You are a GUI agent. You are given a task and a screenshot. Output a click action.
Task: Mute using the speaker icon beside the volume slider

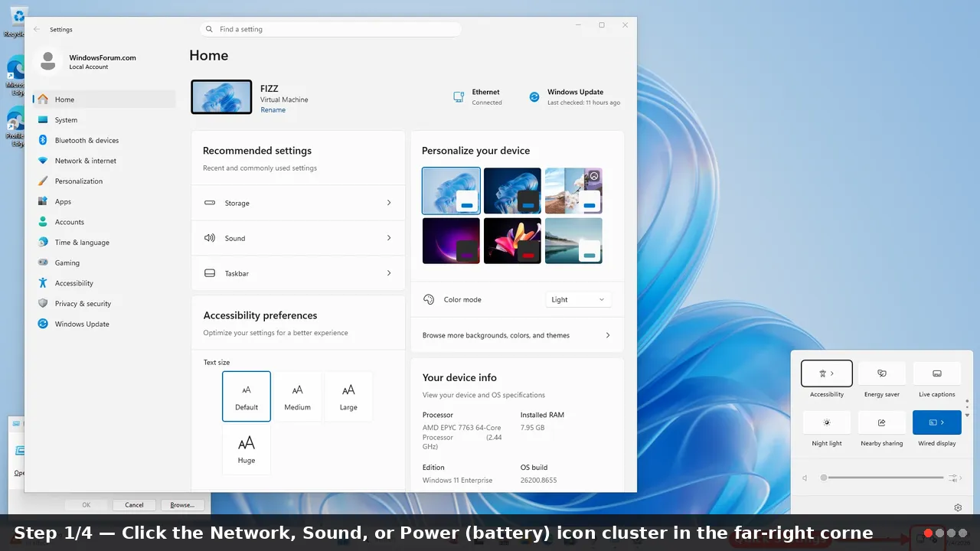805,478
